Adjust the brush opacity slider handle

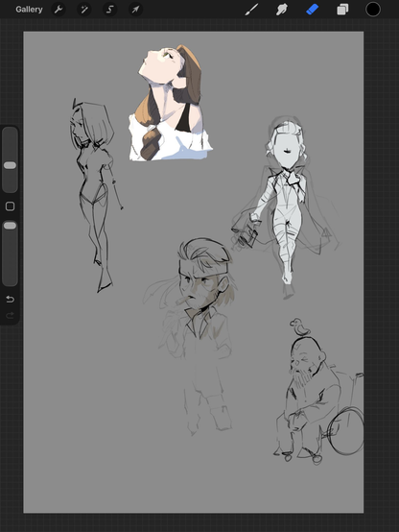[10, 226]
